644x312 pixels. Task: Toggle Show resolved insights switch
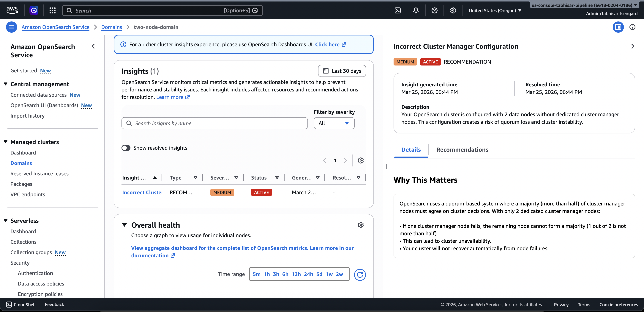pos(126,148)
